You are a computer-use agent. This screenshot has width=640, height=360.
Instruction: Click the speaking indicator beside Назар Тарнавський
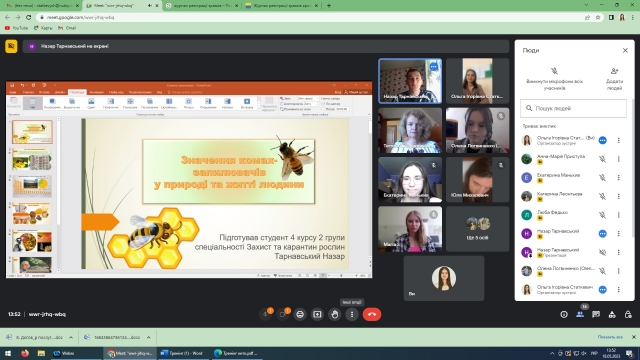click(602, 233)
